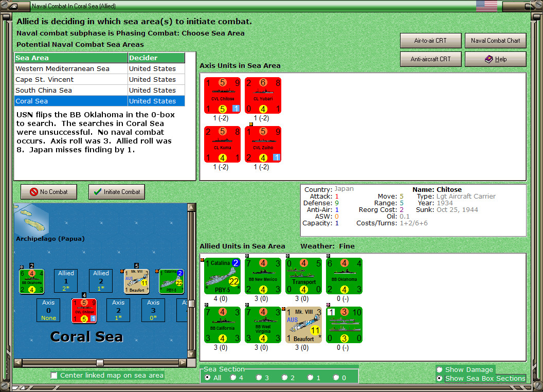Select sea section 2 radio
The height and width of the screenshot is (392, 543).
click(285, 378)
